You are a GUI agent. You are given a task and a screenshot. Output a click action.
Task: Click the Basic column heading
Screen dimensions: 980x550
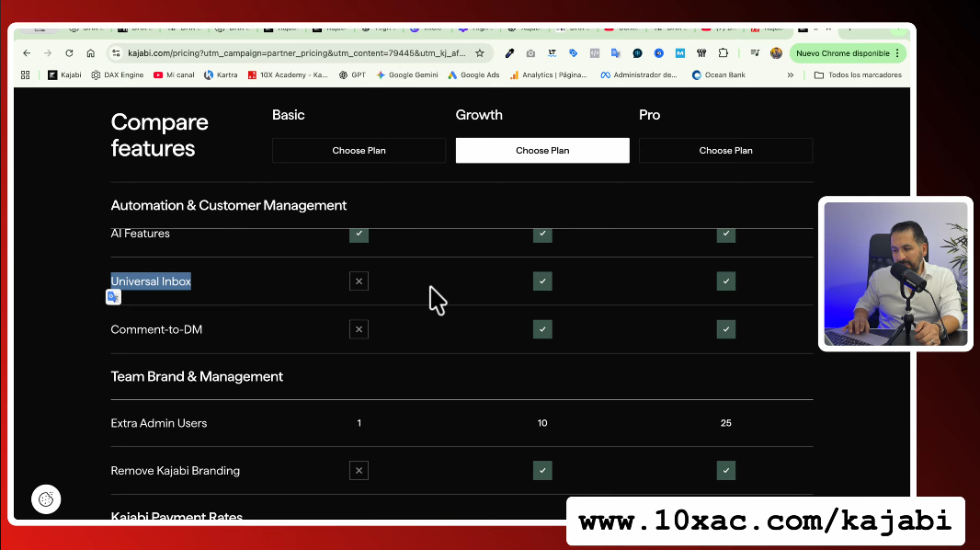pyautogui.click(x=288, y=115)
